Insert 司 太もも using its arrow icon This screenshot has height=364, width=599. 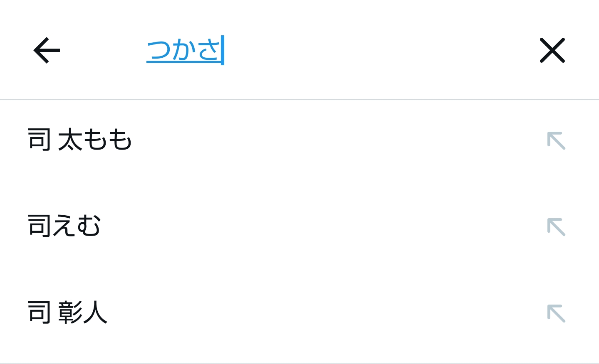click(x=556, y=140)
